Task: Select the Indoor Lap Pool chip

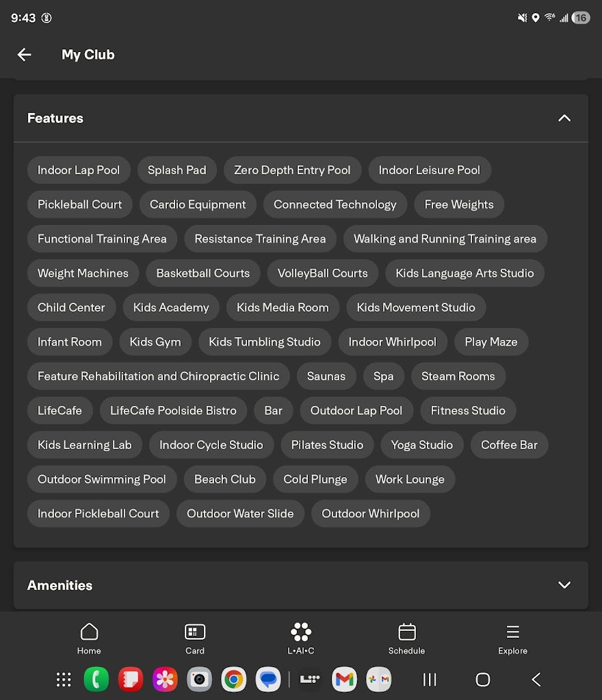Action: (79, 170)
